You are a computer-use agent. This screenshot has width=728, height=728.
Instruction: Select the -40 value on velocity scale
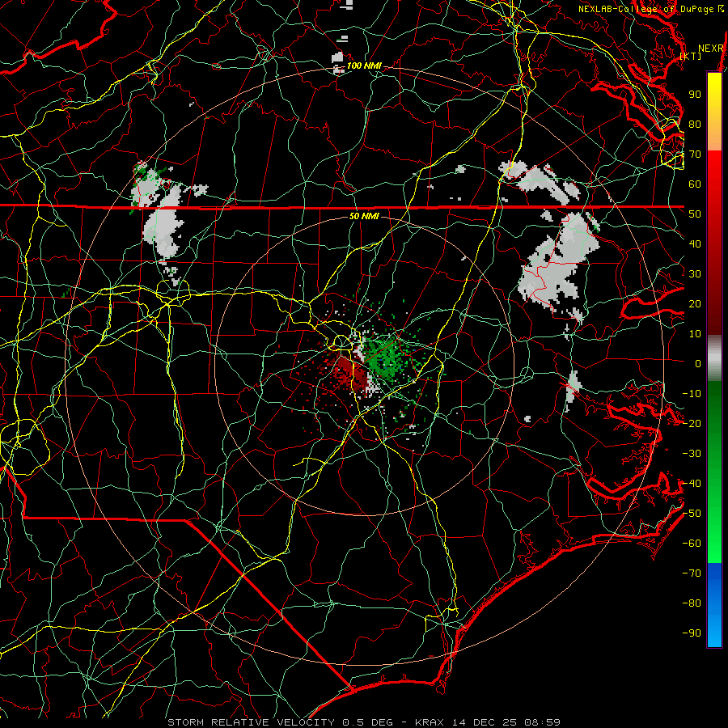692,484
